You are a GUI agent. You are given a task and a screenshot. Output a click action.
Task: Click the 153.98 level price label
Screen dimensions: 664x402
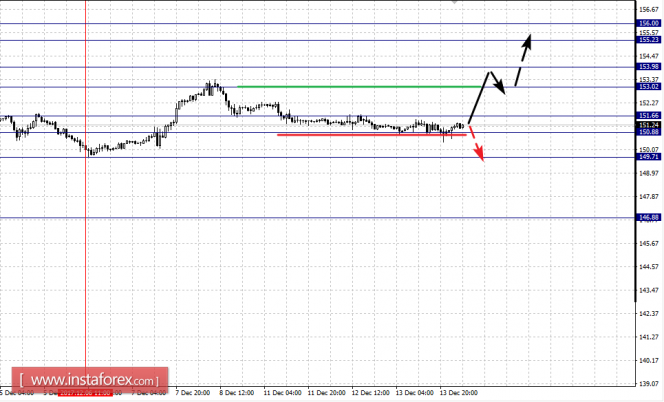click(649, 67)
